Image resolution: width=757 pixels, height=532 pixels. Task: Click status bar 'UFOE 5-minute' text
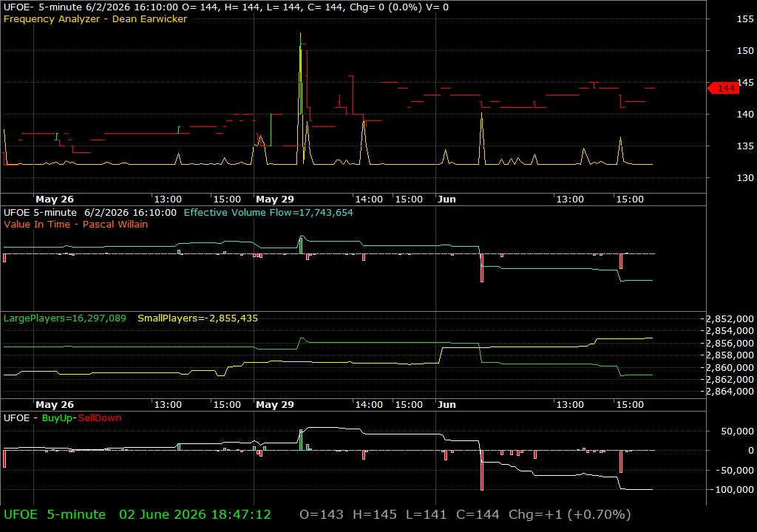[55, 514]
